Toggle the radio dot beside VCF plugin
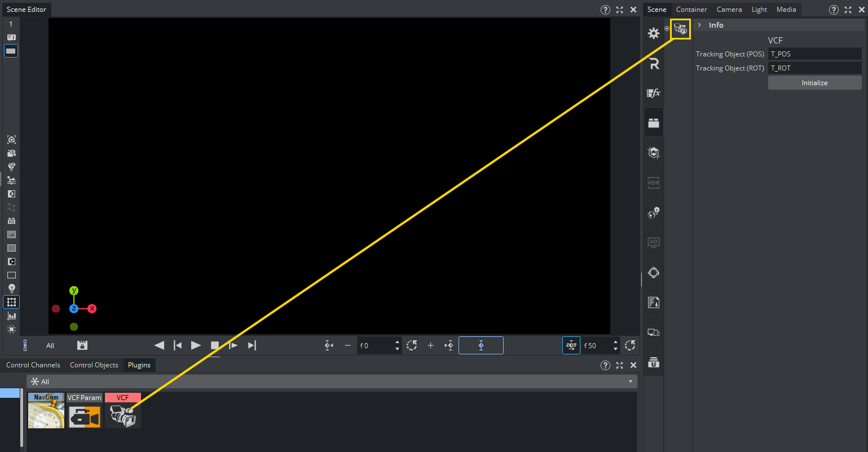 (667, 28)
